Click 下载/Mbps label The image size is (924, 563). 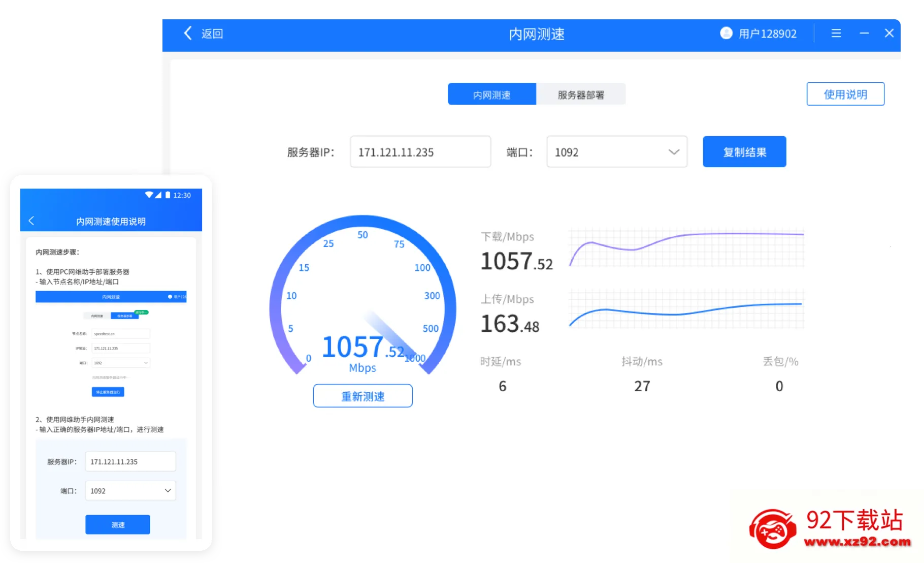507,236
